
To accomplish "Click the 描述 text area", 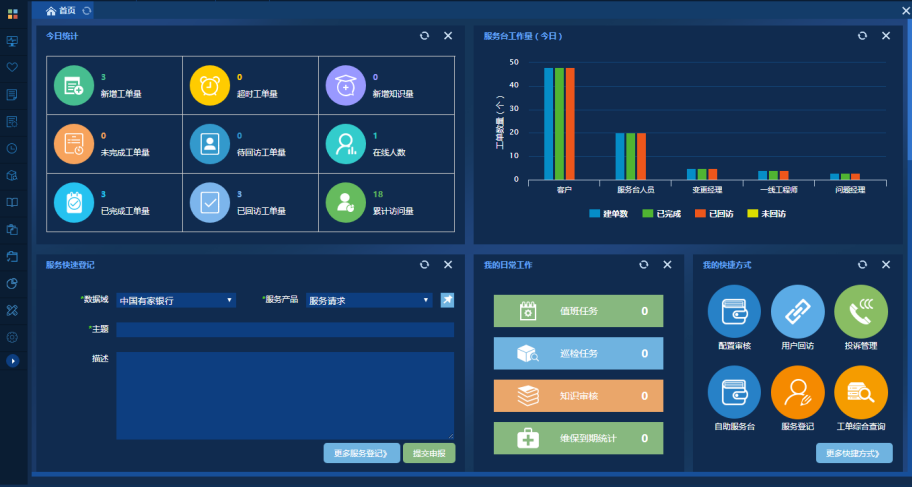I will (x=285, y=395).
